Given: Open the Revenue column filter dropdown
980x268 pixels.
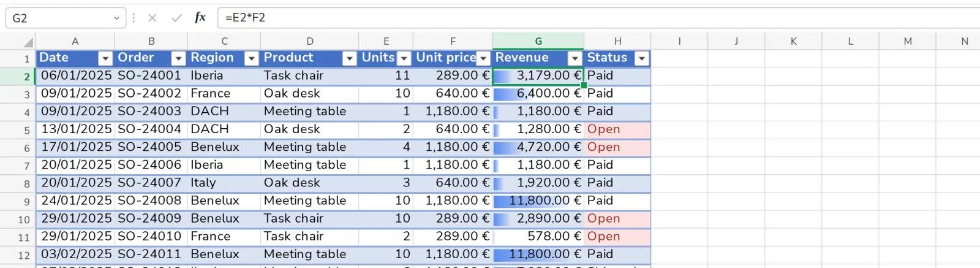Looking at the screenshot, I should click(x=575, y=58).
